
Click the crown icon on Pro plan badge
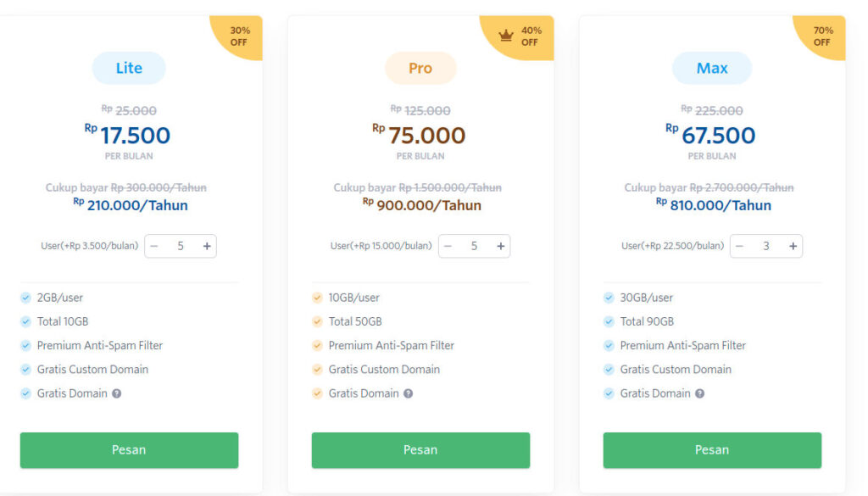506,36
